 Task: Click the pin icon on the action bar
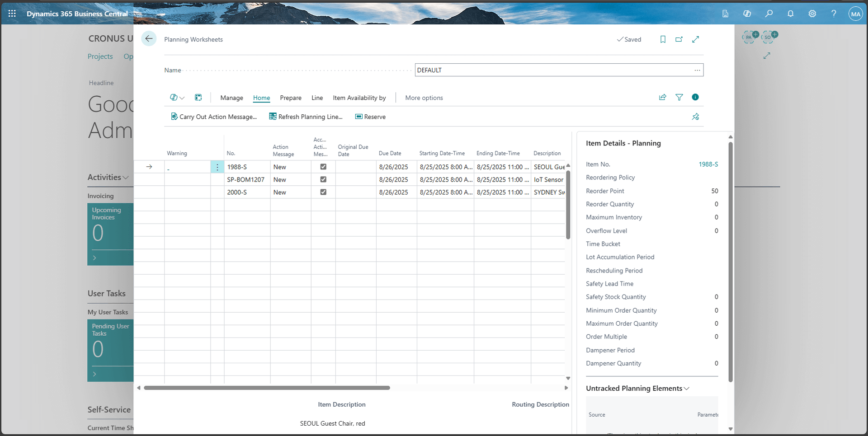click(695, 117)
